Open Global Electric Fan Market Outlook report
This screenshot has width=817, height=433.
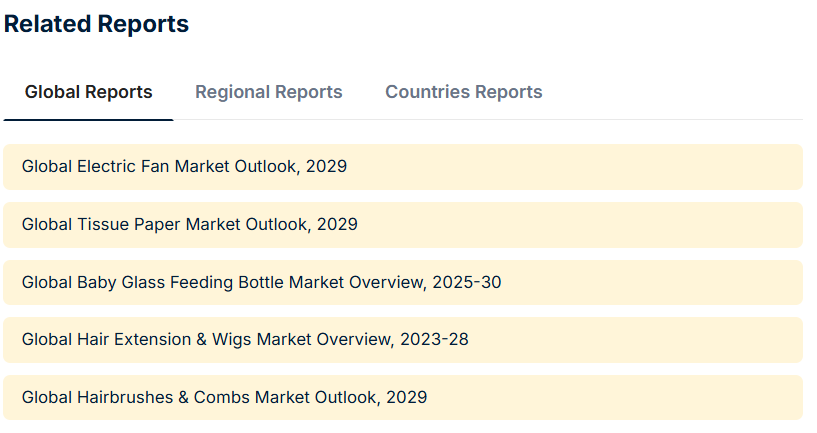tap(184, 167)
